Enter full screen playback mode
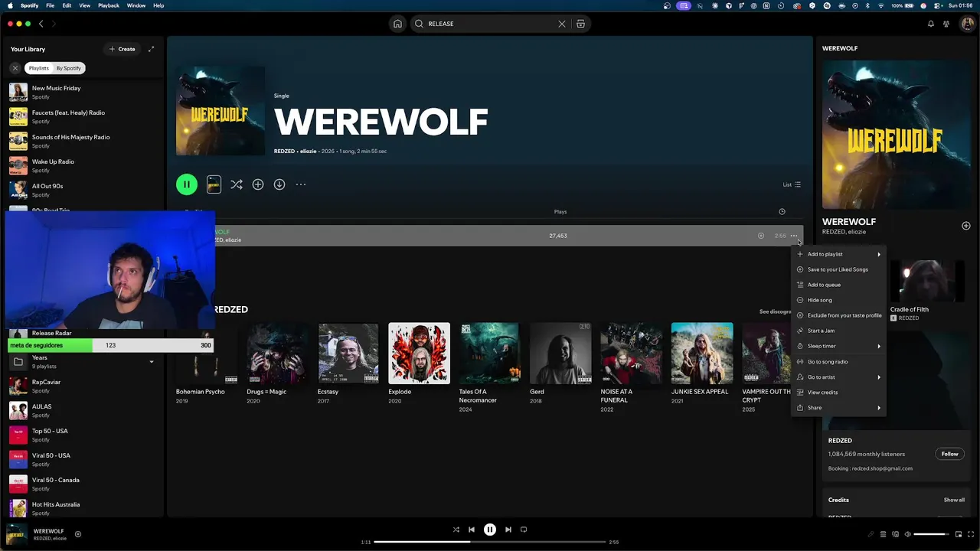The image size is (980, 551). point(971,534)
